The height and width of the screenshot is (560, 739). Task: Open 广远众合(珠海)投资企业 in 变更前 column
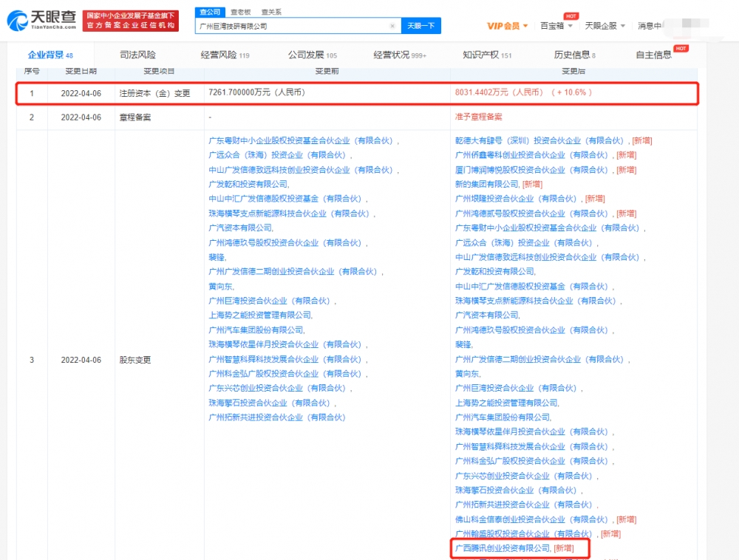coord(279,155)
